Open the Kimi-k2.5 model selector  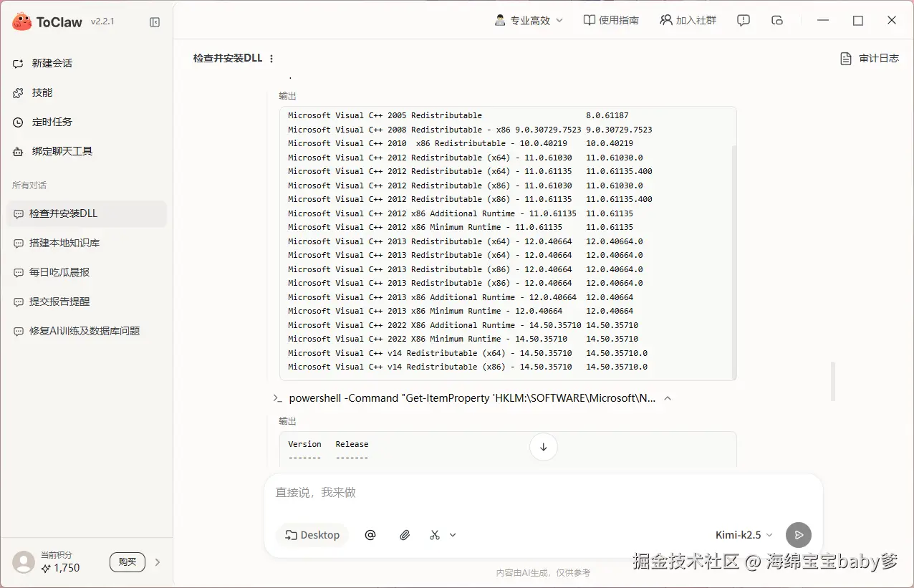coord(744,535)
